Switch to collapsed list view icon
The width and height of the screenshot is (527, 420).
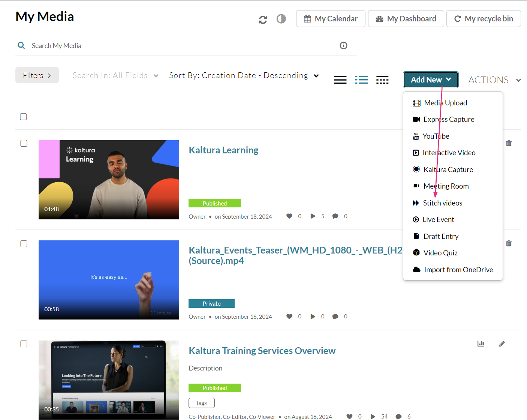[340, 80]
